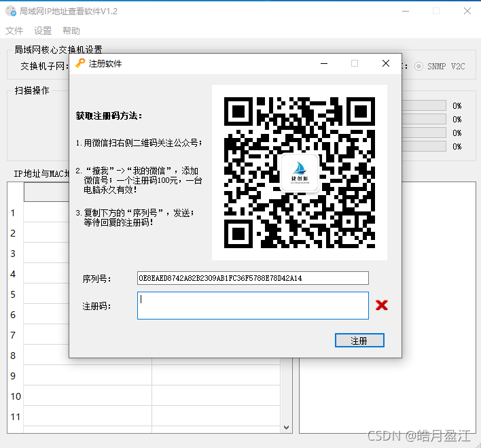Select row 5 header in the table
481x448 pixels.
(x=13, y=294)
